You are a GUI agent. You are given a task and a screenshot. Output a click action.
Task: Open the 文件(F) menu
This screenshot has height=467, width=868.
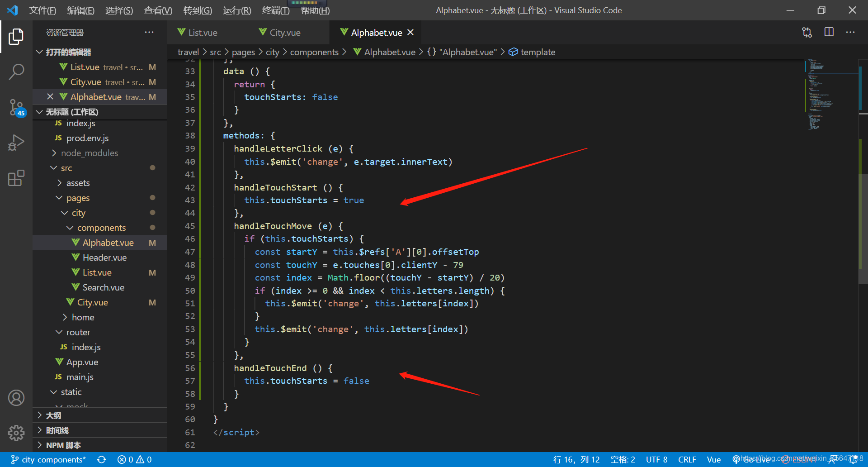[x=42, y=10]
